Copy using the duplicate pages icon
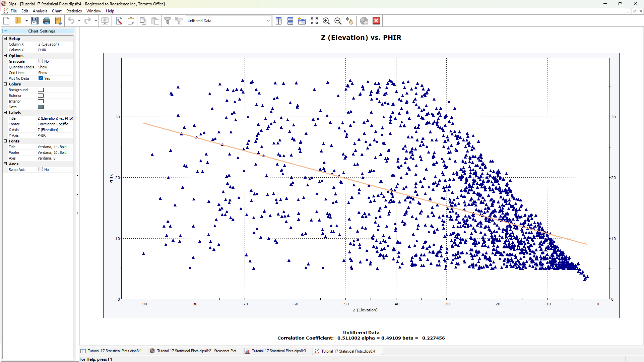Image resolution: width=644 pixels, height=362 pixels. pos(143,21)
